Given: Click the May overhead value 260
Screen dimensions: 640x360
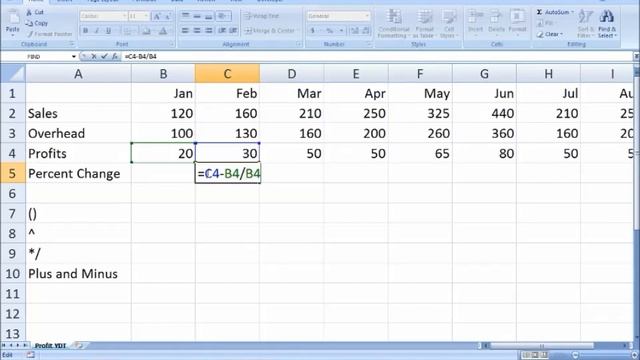Looking at the screenshot, I should point(420,133).
